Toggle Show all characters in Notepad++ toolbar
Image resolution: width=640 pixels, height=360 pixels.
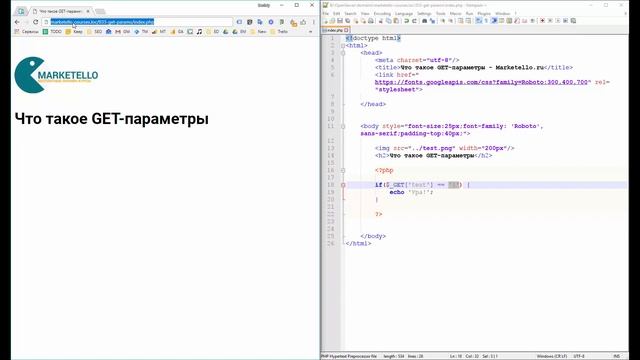tap(486, 21)
